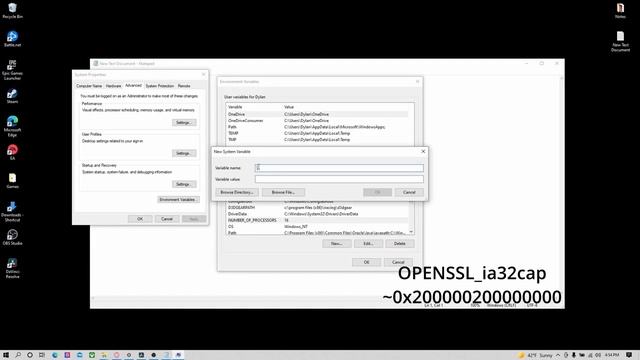Switch to the Remote tab
Viewport: 640px width, 360px height.
184,86
